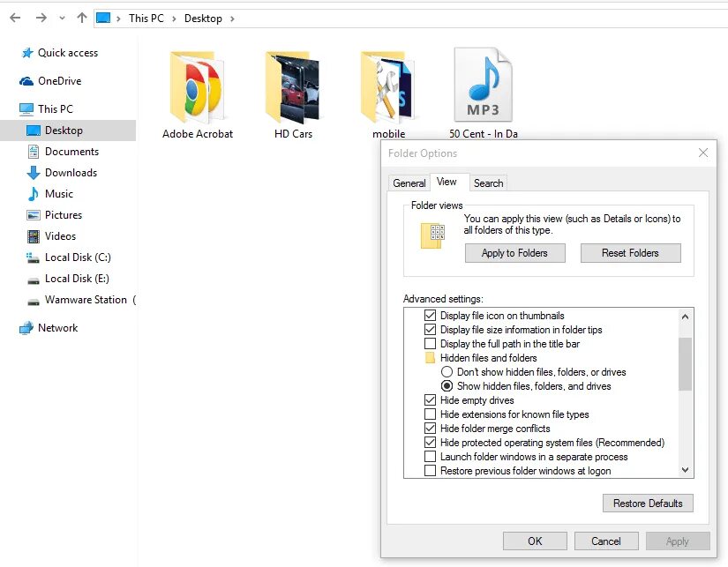Click the Forward navigation arrow
Screen dimensions: 728x567
[41, 19]
